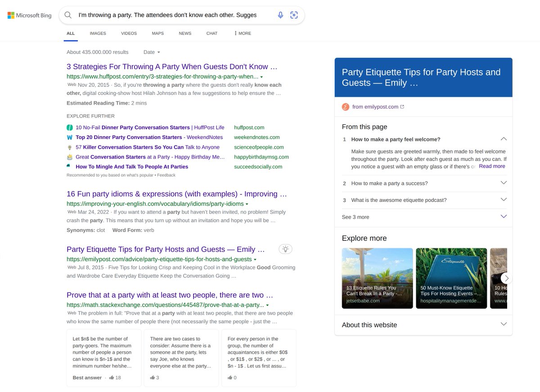Click the blue Party Etiquette Tips panel header
The width and height of the screenshot is (540, 392).
click(423, 77)
